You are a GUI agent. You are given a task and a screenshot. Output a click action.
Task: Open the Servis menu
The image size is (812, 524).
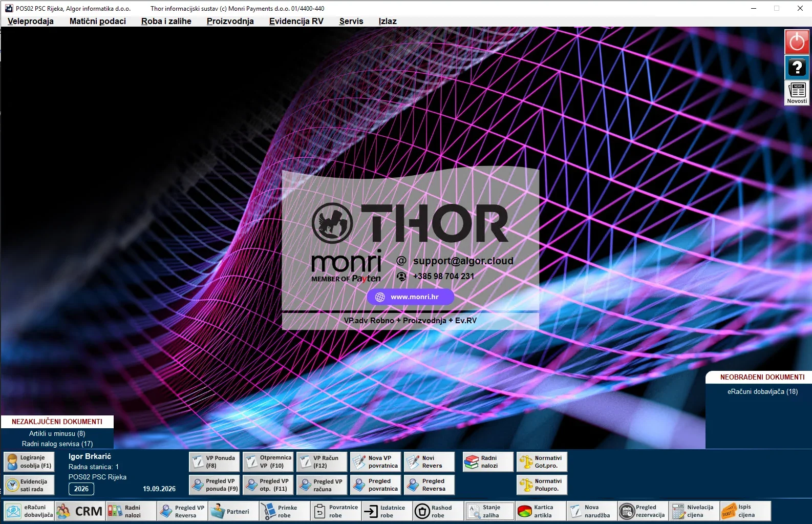[351, 21]
